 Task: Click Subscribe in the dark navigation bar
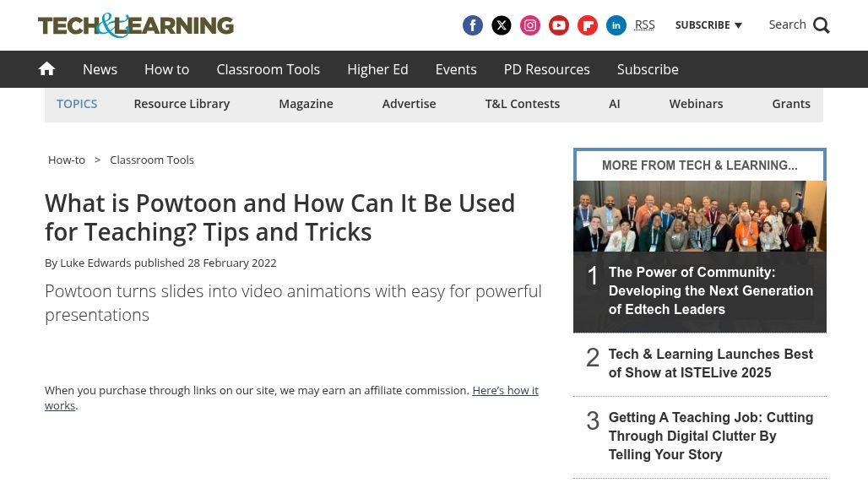point(648,69)
